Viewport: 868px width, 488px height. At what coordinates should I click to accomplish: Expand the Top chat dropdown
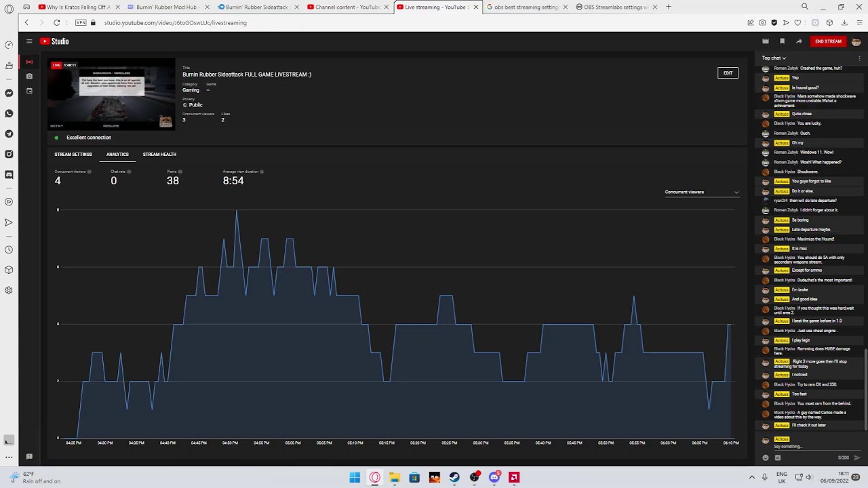[x=774, y=58]
